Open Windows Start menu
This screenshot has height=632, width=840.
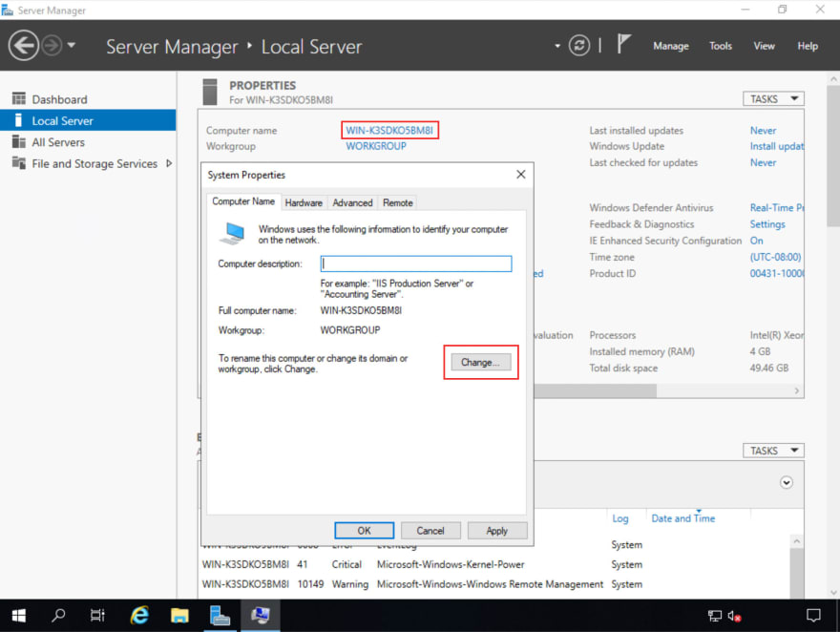(x=19, y=616)
